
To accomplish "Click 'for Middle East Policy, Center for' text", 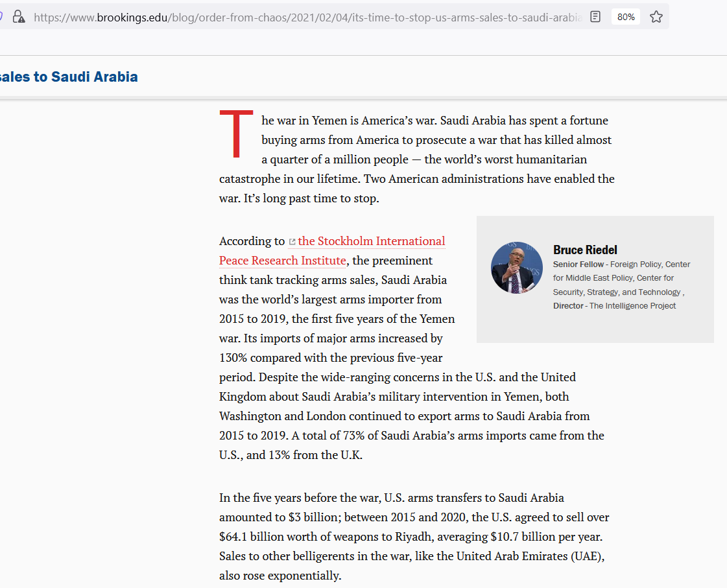I will tap(613, 278).
